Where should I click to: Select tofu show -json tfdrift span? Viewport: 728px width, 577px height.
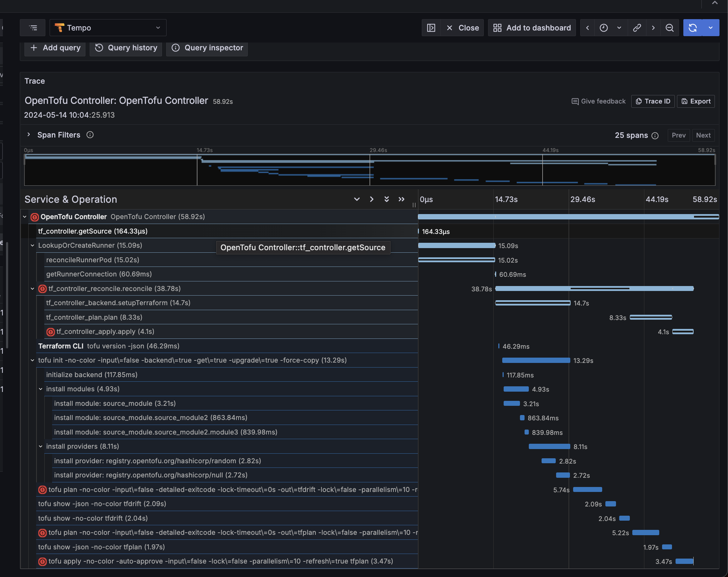pos(227,504)
